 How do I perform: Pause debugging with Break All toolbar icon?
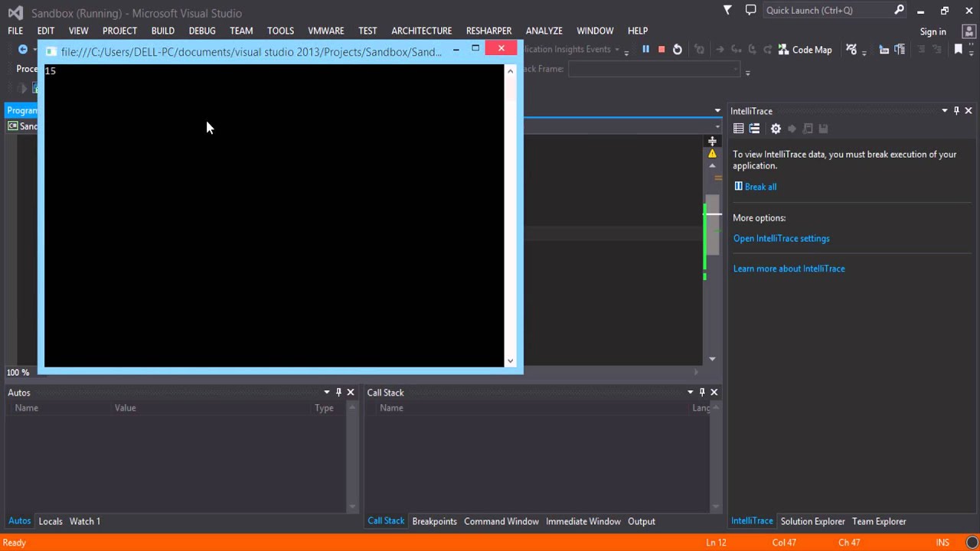[x=645, y=49]
